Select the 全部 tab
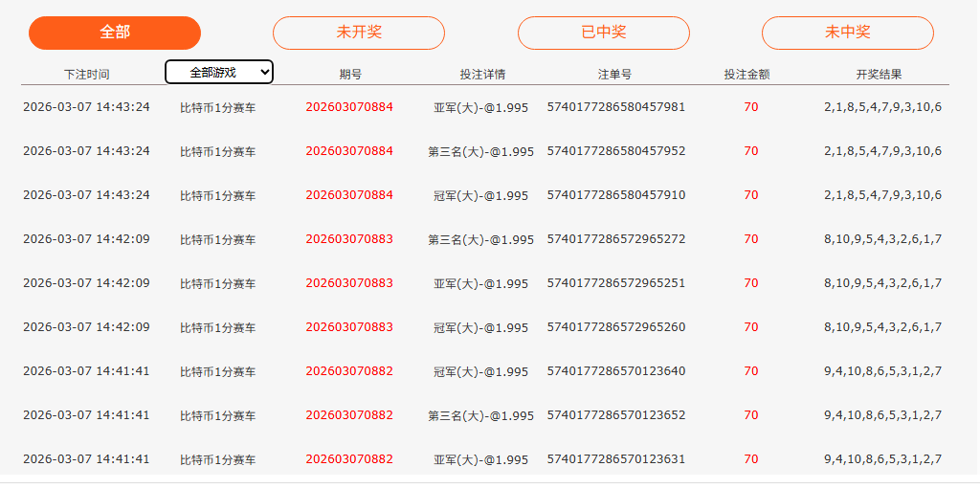980x489 pixels. [115, 33]
